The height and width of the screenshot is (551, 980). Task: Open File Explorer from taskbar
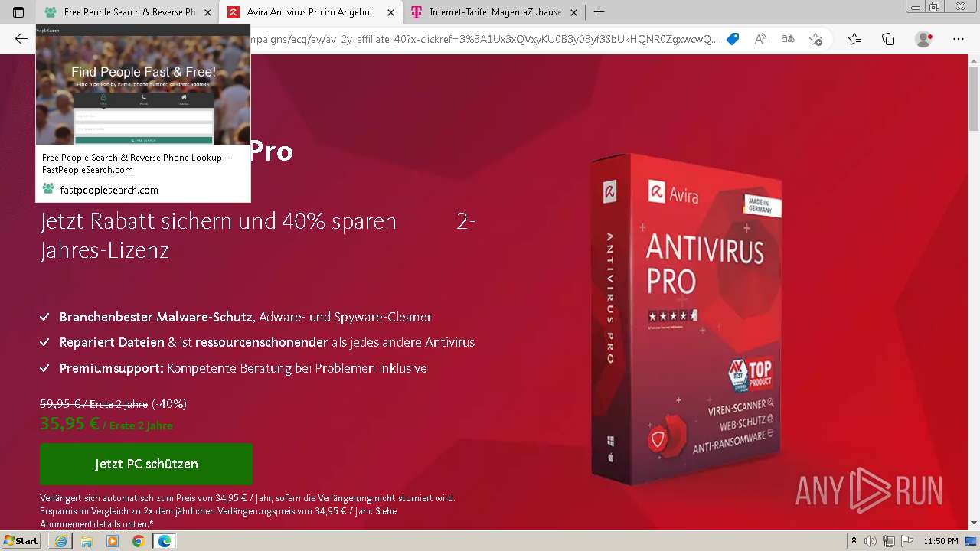tap(87, 541)
